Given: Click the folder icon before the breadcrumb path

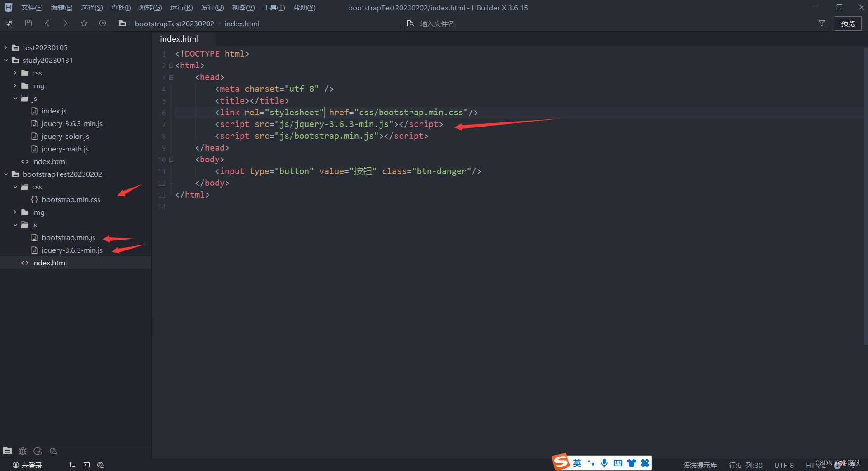Looking at the screenshot, I should coord(123,23).
